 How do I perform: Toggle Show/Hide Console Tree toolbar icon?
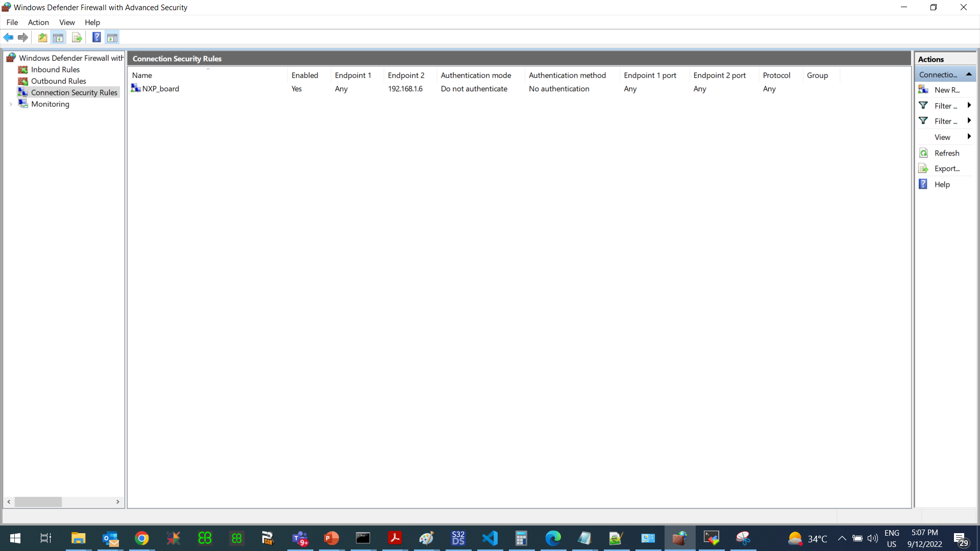pos(58,37)
